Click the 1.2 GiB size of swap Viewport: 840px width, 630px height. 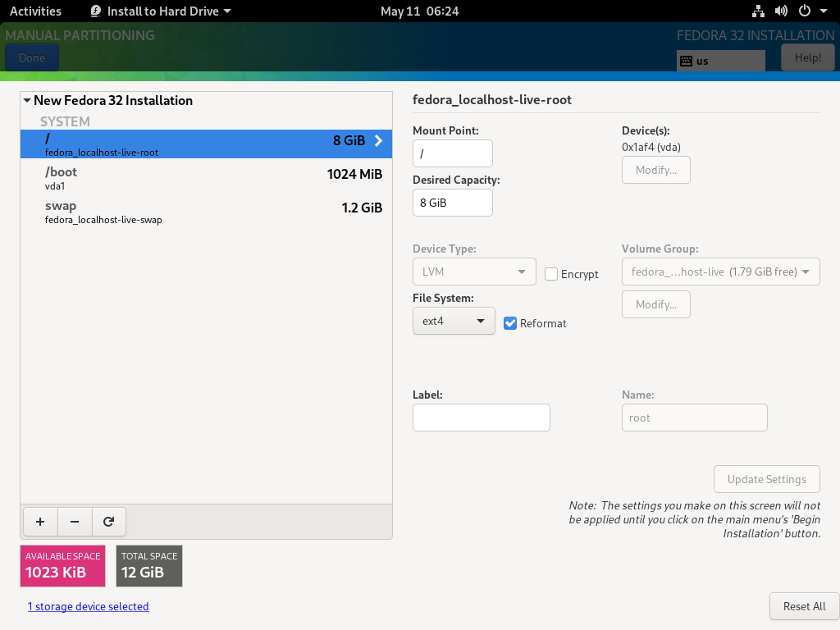point(362,208)
